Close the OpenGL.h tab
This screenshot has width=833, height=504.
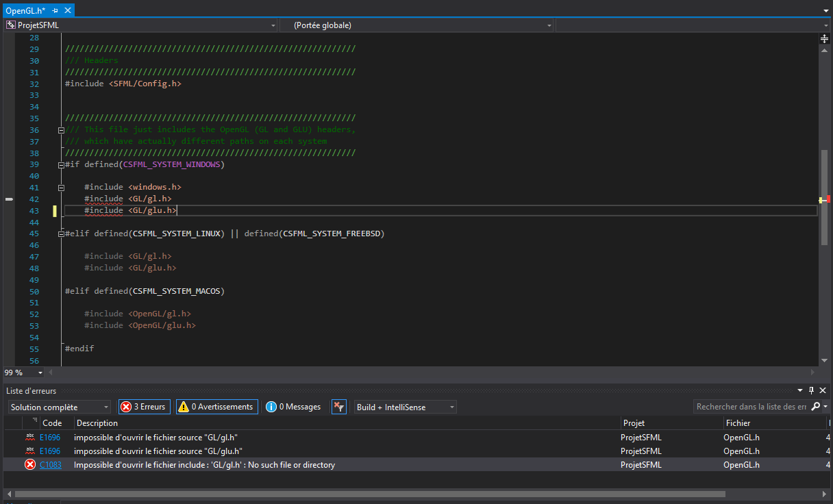(67, 11)
